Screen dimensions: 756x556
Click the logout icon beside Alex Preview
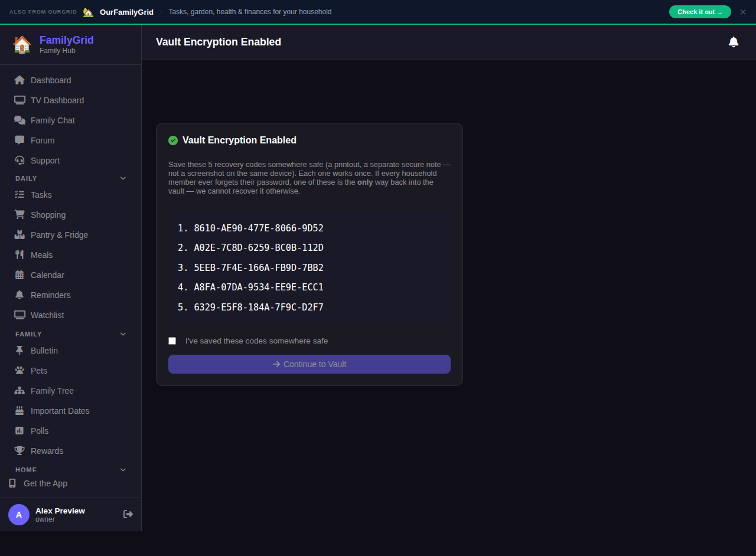point(128,514)
